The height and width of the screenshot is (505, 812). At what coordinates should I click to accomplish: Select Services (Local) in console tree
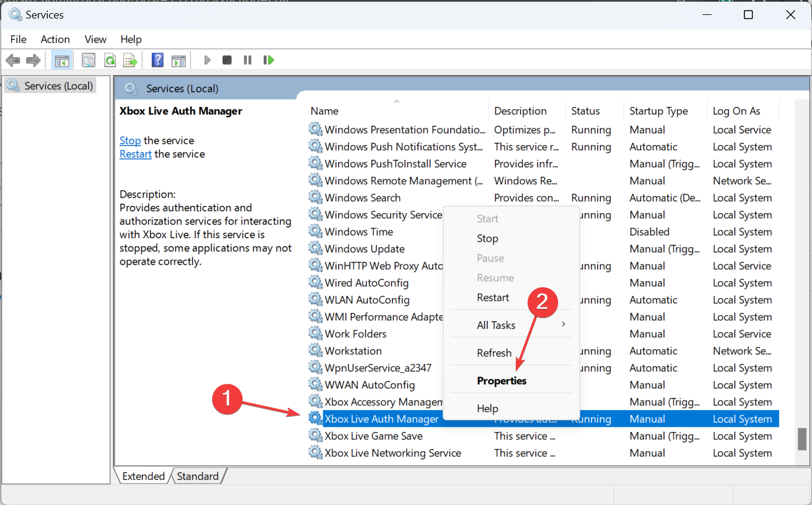tap(50, 86)
